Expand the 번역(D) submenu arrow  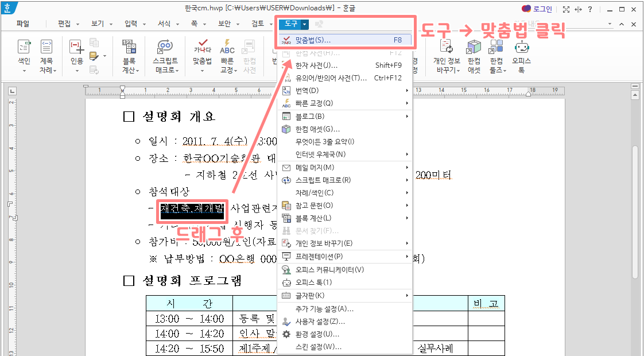coord(406,90)
